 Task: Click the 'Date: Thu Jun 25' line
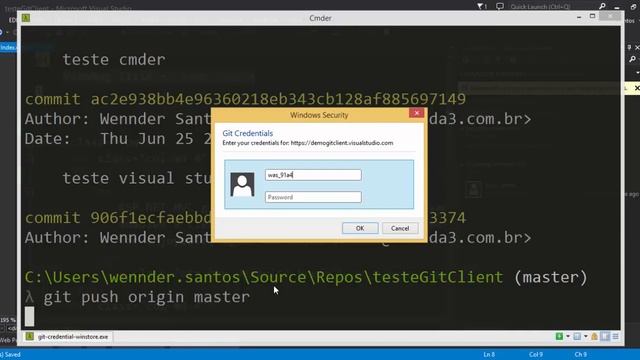[x=118, y=139]
